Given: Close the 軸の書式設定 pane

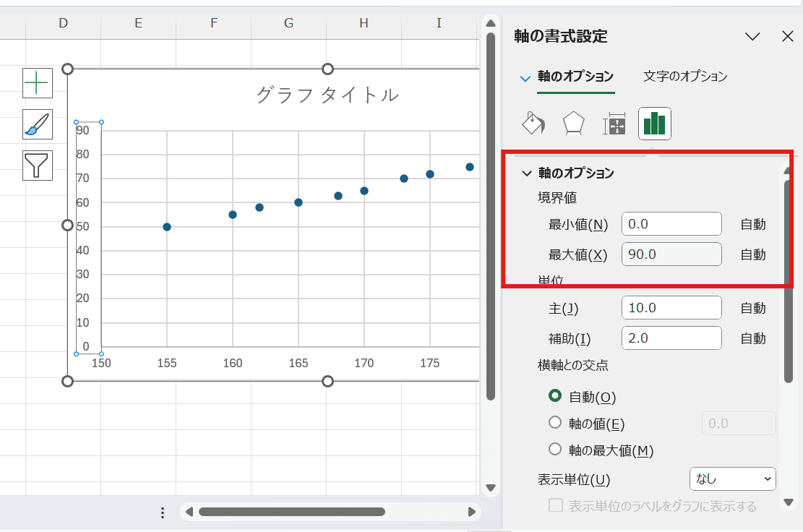Looking at the screenshot, I should pyautogui.click(x=788, y=36).
